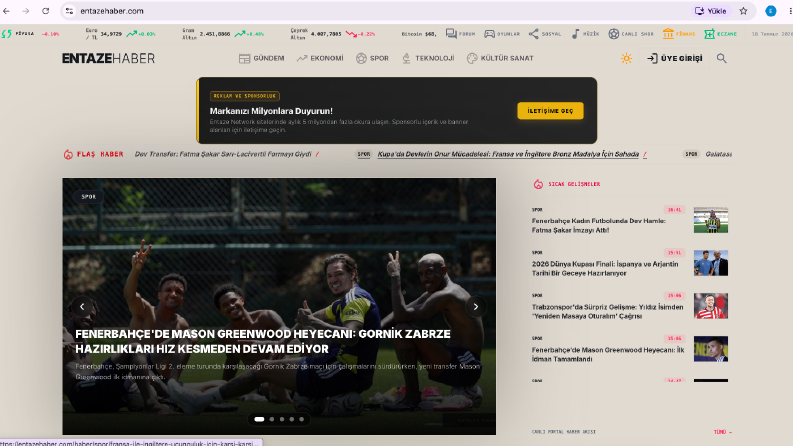
Task: Open the Tümü link
Action: point(723,432)
